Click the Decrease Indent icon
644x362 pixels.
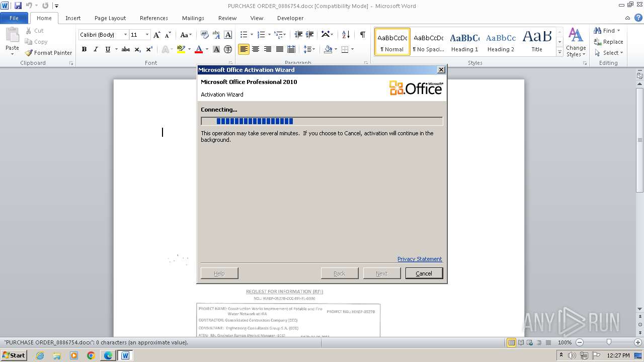(298, 35)
